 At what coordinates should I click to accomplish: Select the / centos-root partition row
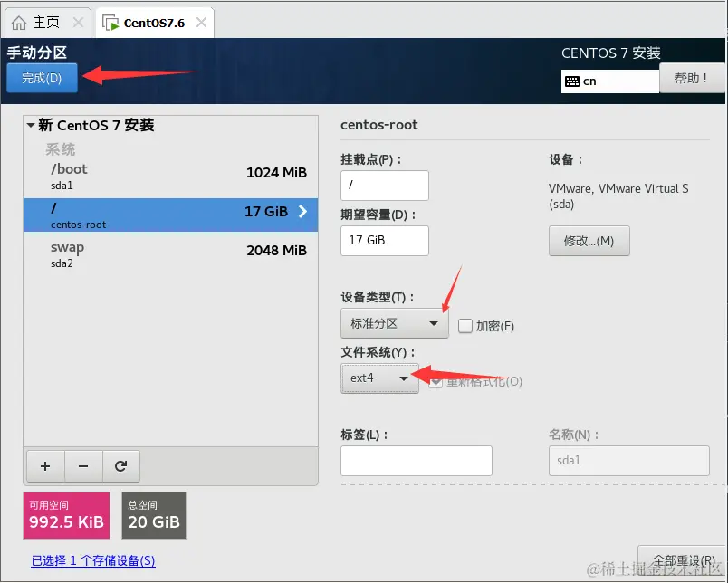(x=170, y=215)
